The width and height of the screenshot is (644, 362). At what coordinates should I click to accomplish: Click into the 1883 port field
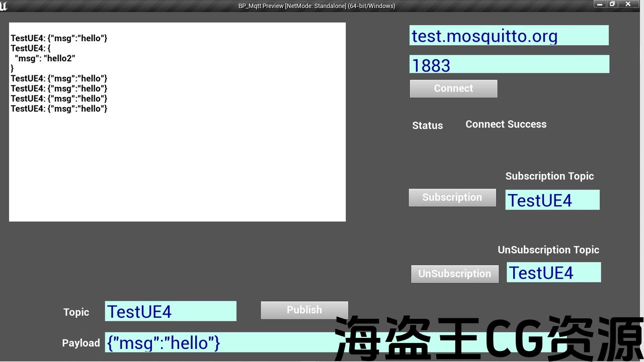pos(509,65)
